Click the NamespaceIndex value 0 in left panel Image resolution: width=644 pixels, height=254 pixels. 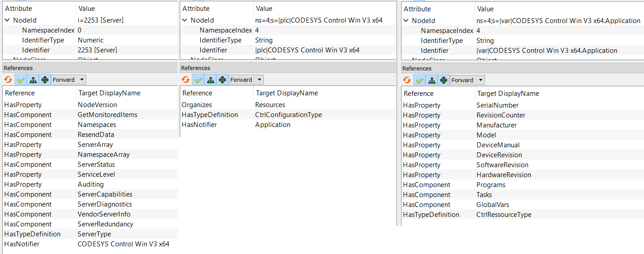pyautogui.click(x=79, y=30)
